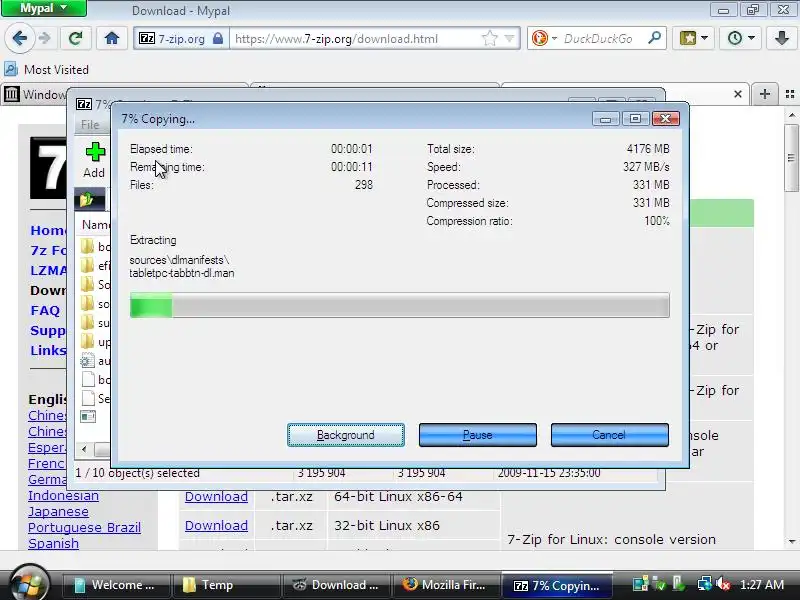Screen dimensions: 800x600
Task: Switch site language to Japanese
Action: click(x=58, y=511)
